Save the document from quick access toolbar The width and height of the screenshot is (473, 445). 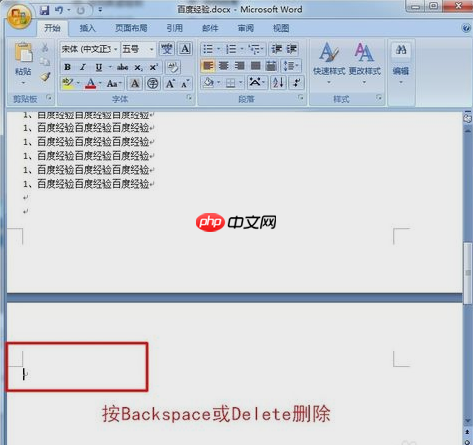click(x=44, y=10)
